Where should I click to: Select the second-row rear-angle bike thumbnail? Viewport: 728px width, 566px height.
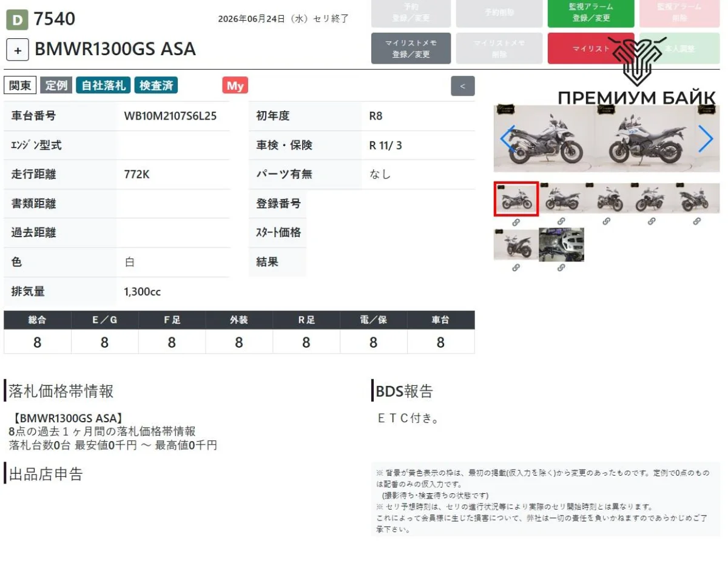pos(516,244)
